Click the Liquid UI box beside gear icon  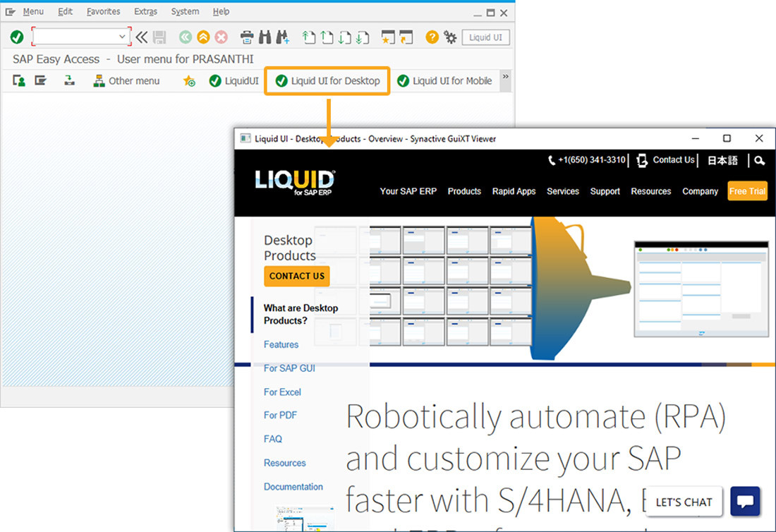coord(485,37)
